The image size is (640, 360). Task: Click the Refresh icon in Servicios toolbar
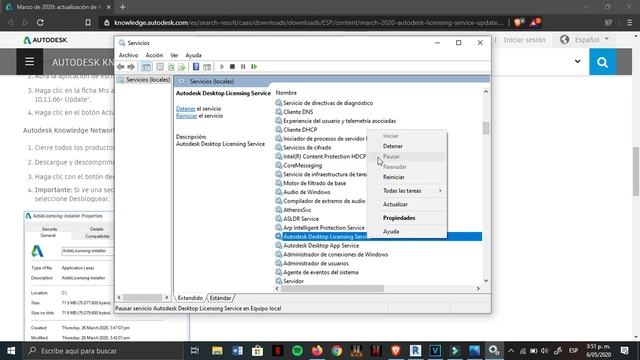pos(171,67)
